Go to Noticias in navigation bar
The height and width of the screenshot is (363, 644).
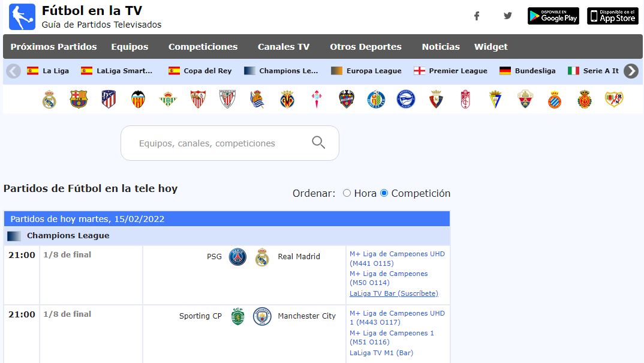pos(441,47)
